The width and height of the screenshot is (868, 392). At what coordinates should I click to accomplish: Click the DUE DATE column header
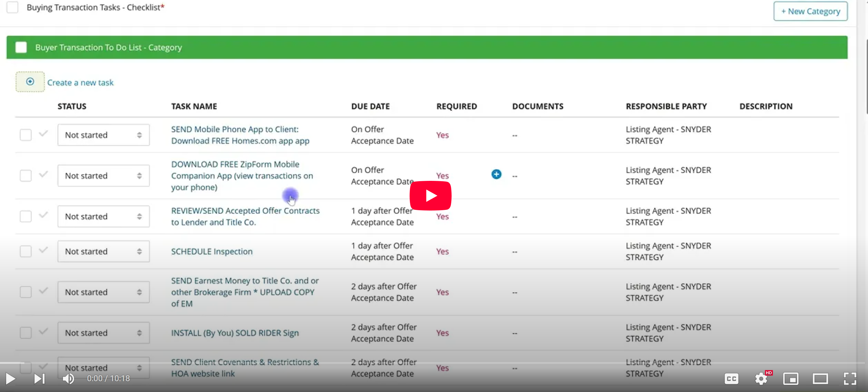click(370, 106)
